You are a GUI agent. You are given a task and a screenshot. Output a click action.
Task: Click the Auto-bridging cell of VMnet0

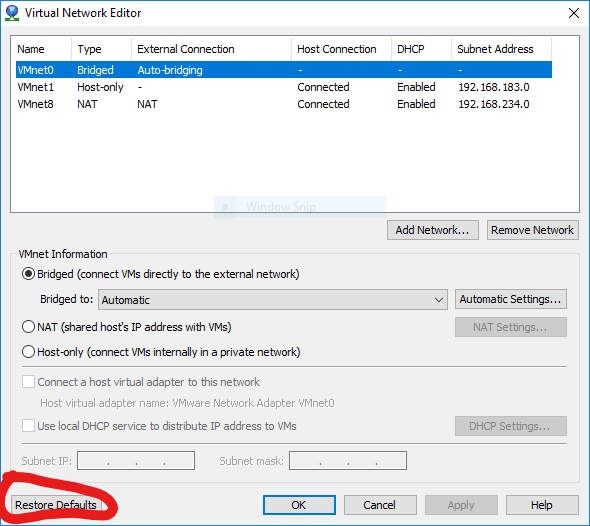tap(170, 70)
